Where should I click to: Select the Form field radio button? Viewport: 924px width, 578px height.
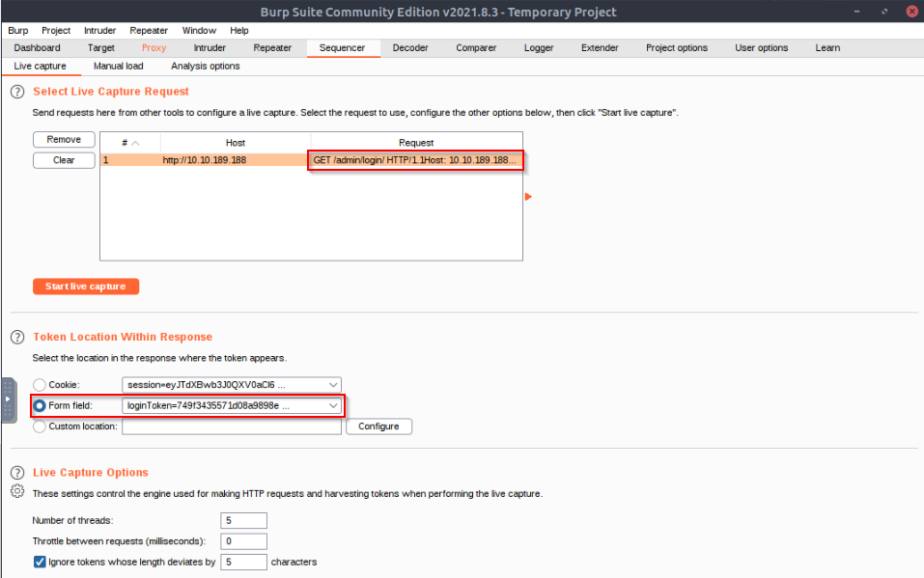coord(40,405)
